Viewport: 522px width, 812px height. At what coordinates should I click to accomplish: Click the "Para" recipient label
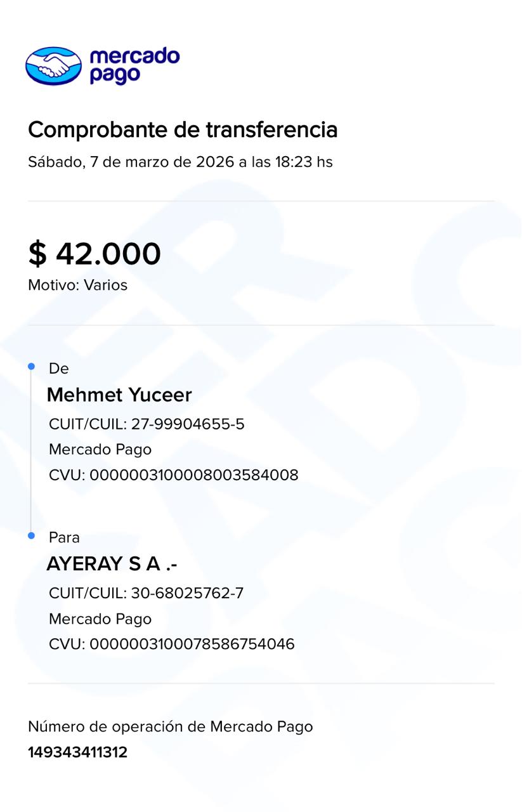(64, 537)
